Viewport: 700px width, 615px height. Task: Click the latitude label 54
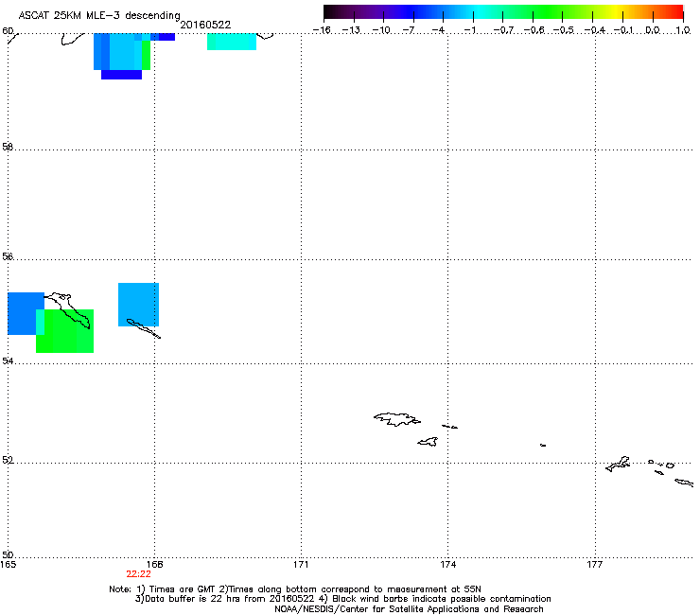[8, 360]
